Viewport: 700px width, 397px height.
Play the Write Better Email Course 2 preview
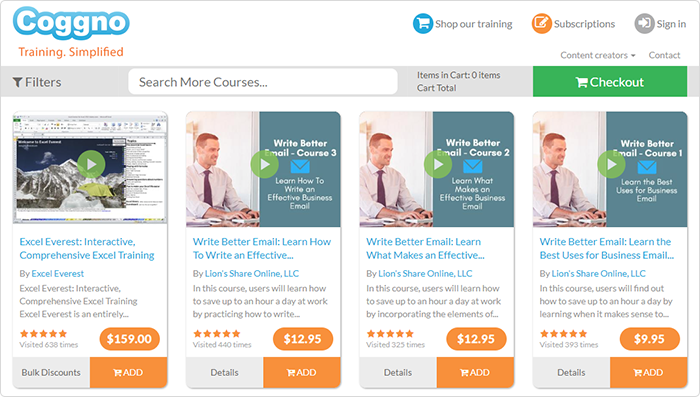(438, 164)
